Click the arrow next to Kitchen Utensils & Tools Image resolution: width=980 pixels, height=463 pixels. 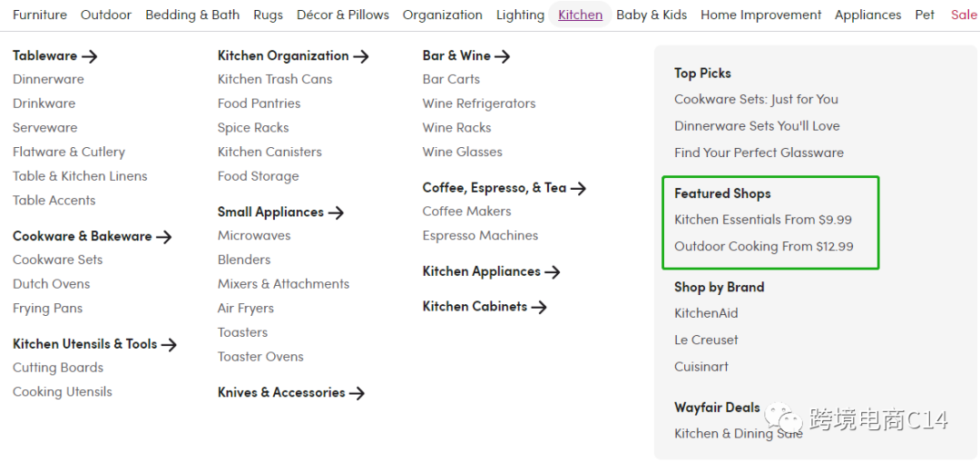[169, 345]
